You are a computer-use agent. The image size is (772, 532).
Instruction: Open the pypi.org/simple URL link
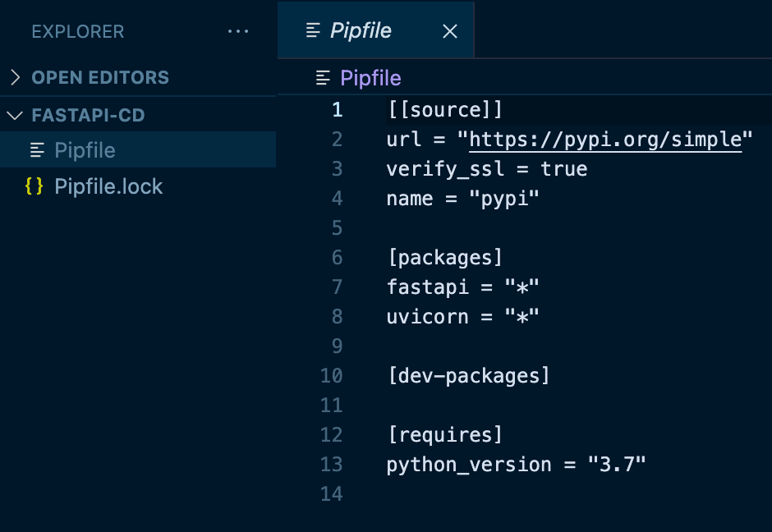pos(605,140)
